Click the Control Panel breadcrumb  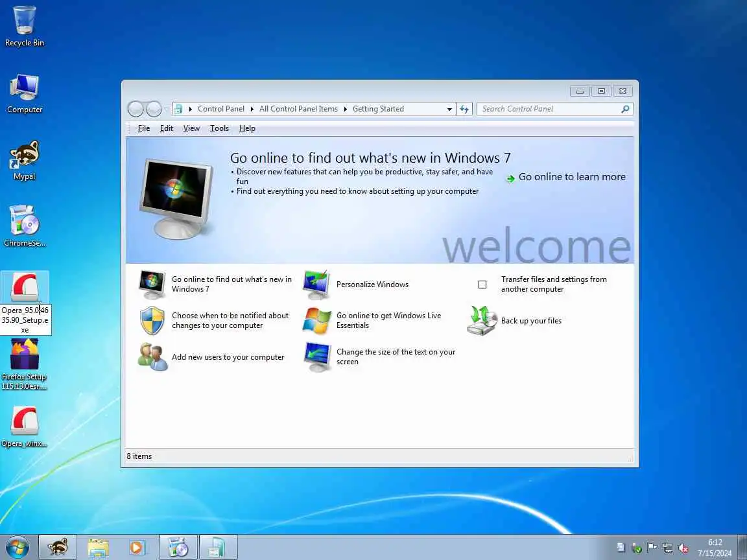pos(221,109)
